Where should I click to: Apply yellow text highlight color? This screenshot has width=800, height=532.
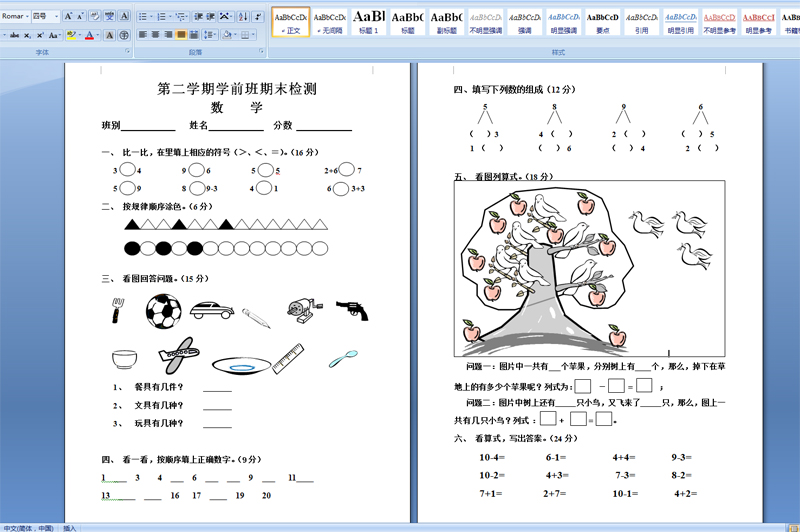[71, 35]
